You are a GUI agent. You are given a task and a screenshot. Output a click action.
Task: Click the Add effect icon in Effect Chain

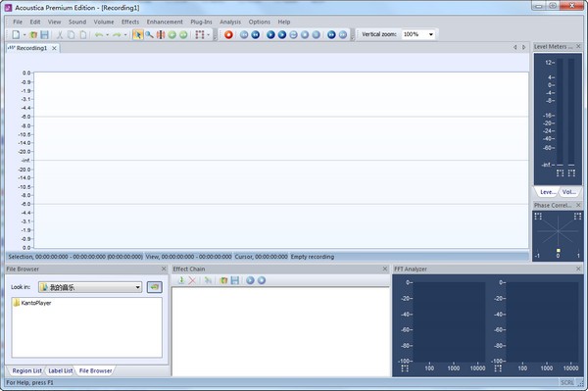tap(181, 280)
